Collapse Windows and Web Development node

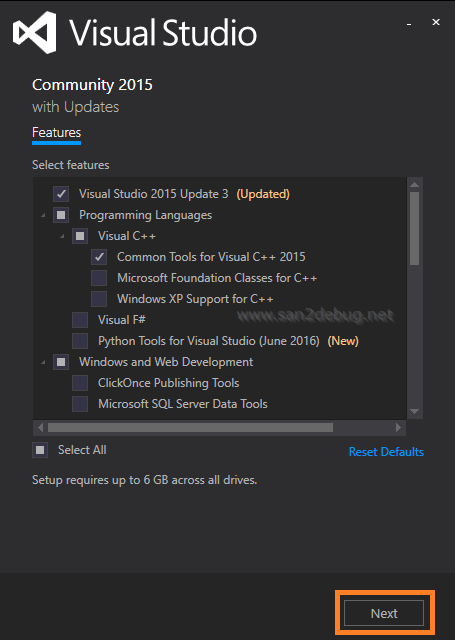tap(43, 362)
